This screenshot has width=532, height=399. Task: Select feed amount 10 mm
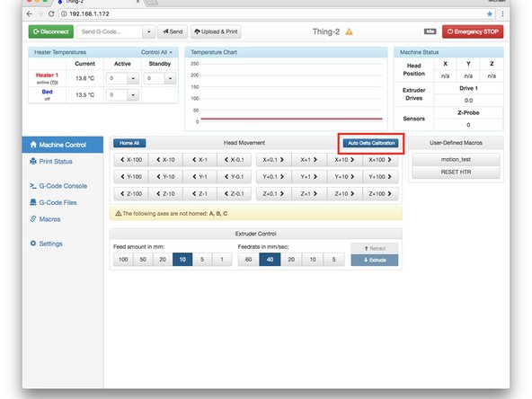(182, 260)
